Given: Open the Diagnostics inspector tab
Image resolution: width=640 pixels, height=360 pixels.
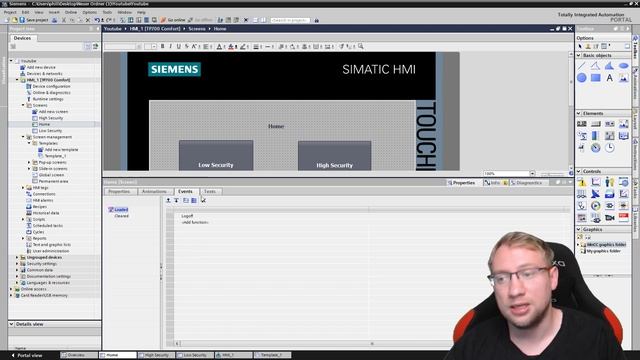Looking at the screenshot, I should (526, 183).
